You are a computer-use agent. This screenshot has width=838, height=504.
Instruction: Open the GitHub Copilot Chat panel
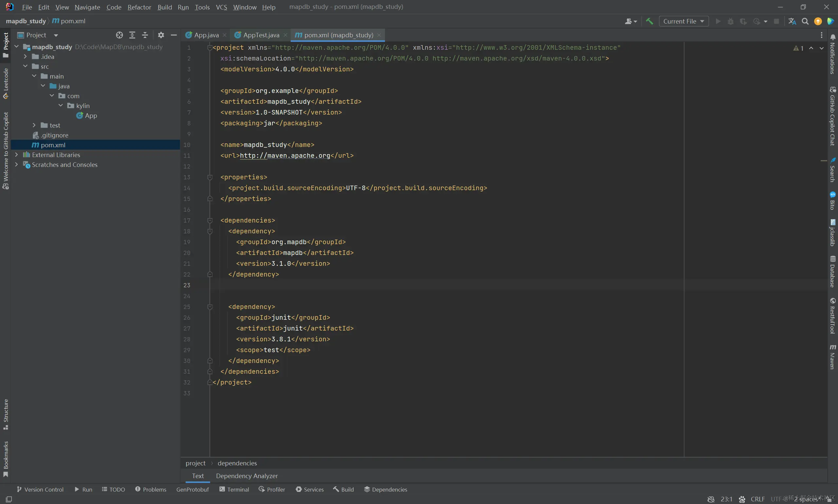[x=832, y=116]
